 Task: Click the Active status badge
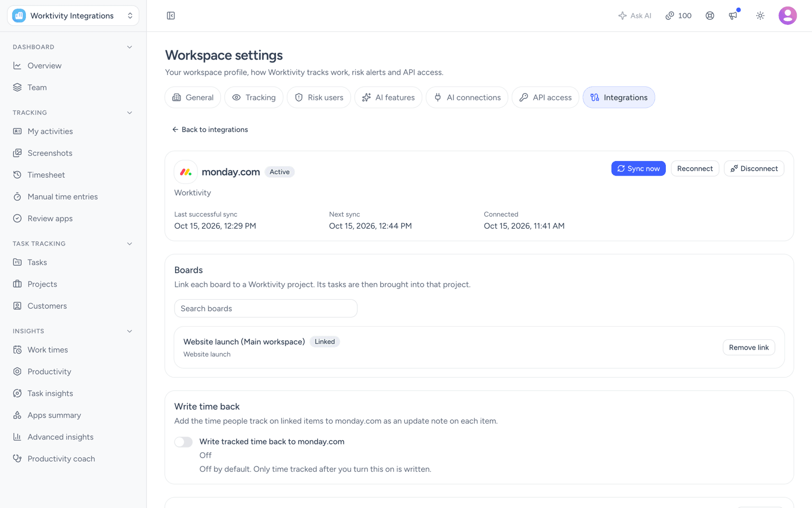[280, 172]
